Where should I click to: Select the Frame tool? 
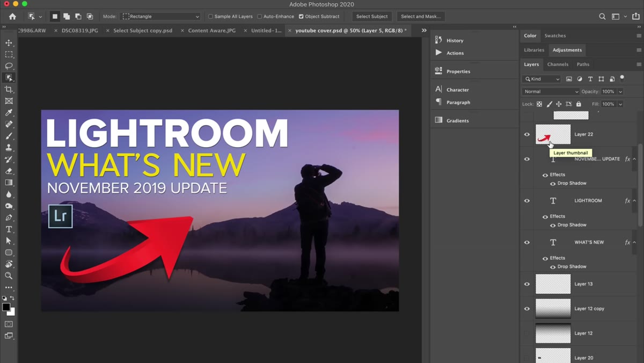9,101
